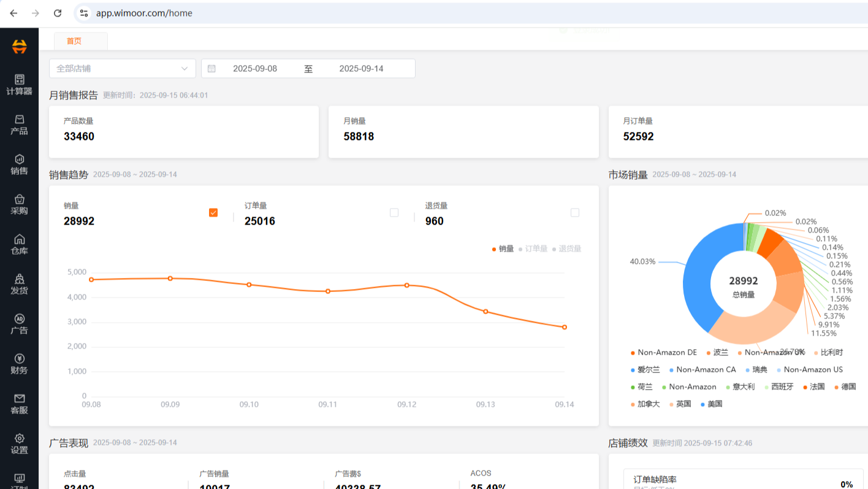Viewport: 868px width, 489px height.
Task: Open the end date 2025-09-14 picker
Action: [361, 68]
